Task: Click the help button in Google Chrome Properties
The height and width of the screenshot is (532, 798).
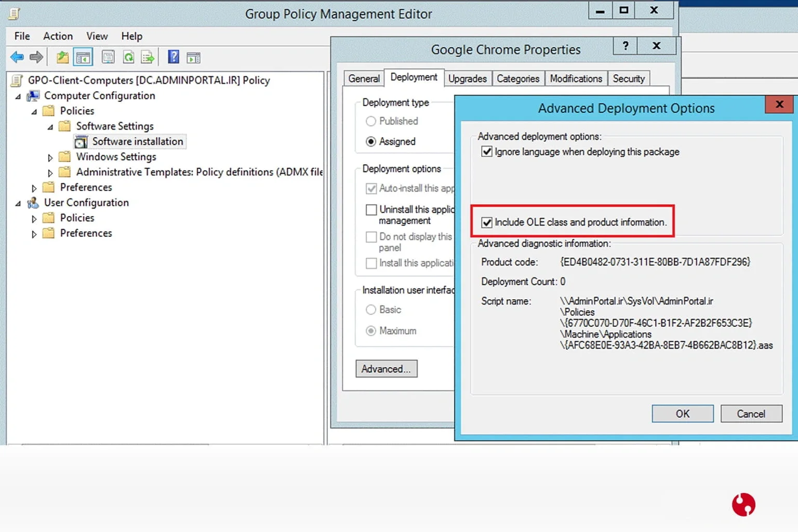Action: (626, 46)
